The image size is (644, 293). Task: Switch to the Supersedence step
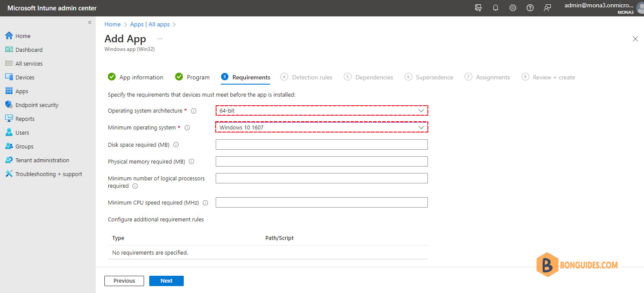(429, 77)
